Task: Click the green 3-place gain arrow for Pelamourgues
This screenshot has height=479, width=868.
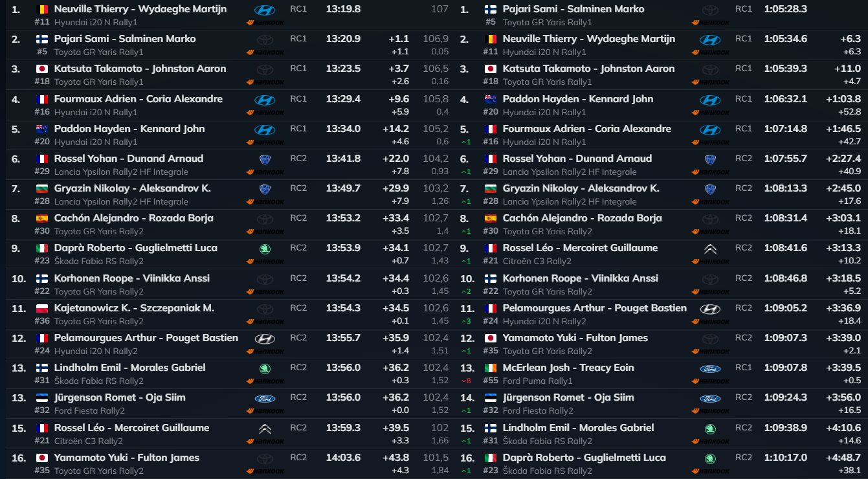Action: (x=467, y=321)
